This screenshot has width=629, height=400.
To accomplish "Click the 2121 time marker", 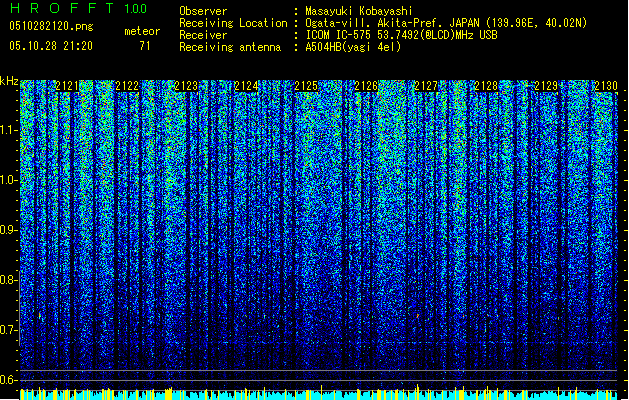I will pos(67,86).
